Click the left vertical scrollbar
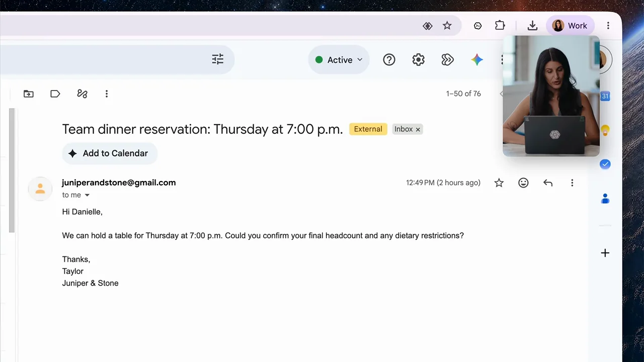This screenshot has width=644, height=362. 12,170
